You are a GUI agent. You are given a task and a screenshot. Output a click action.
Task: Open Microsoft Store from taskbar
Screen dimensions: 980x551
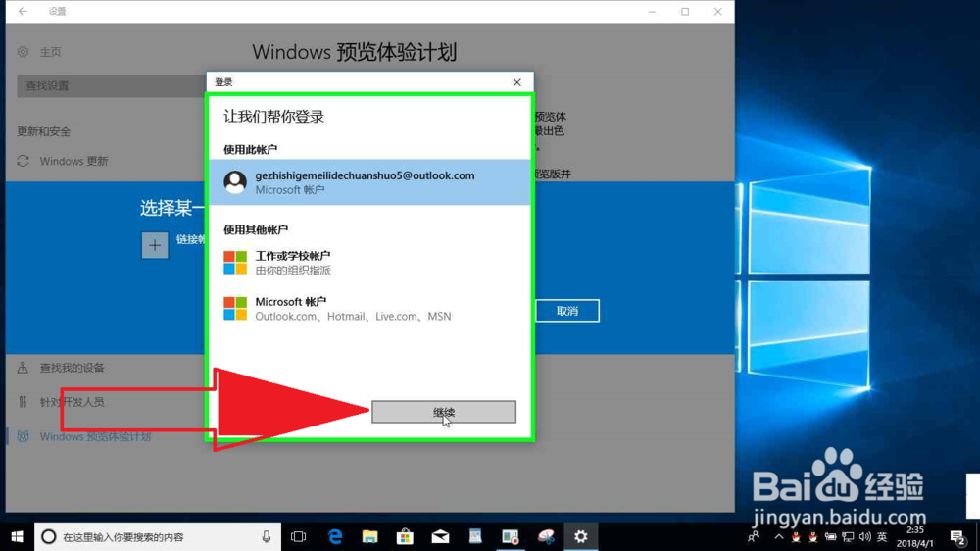click(x=405, y=536)
